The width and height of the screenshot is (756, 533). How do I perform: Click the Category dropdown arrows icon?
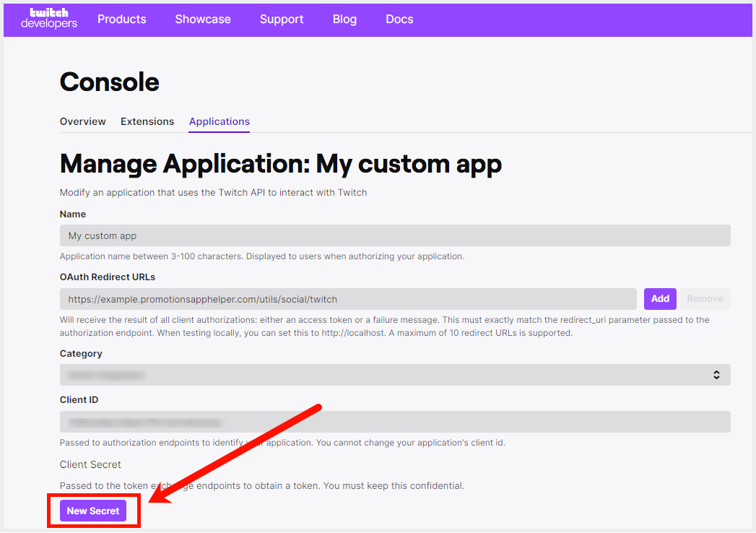tap(716, 375)
